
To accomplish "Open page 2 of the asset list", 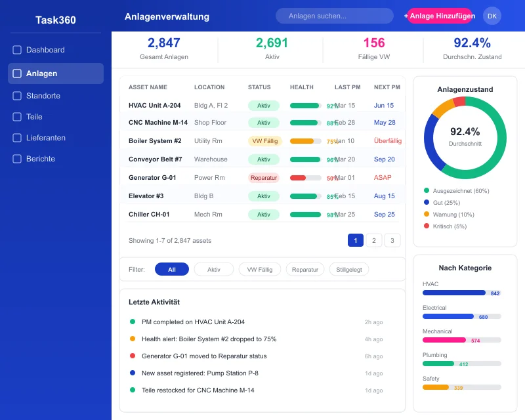I will pyautogui.click(x=373, y=240).
